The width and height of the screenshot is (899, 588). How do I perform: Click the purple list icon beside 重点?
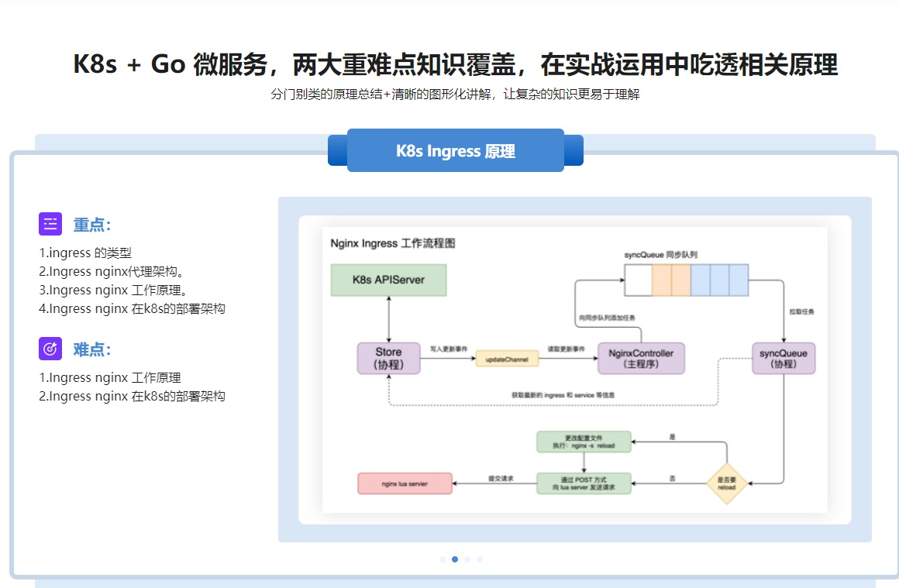coord(50,224)
